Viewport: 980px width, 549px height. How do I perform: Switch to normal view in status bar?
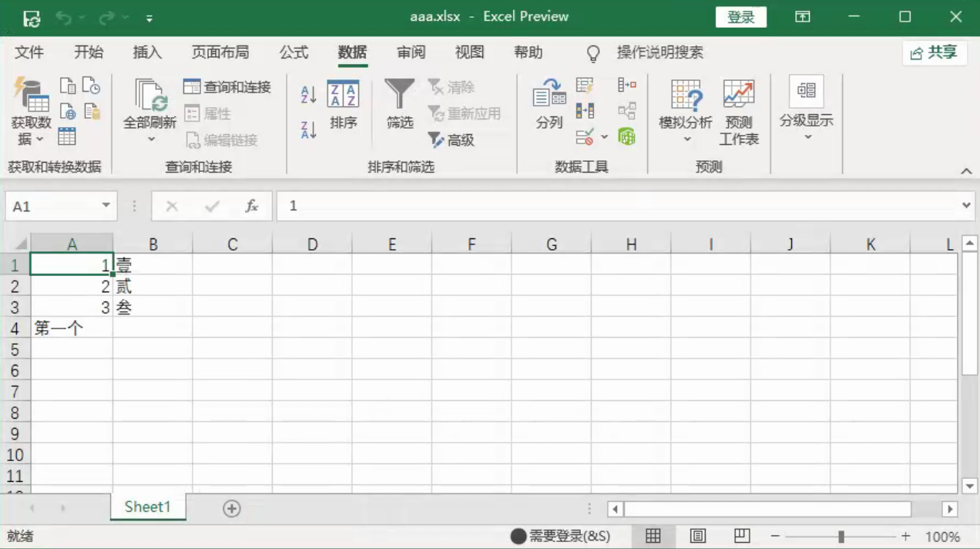tap(653, 536)
